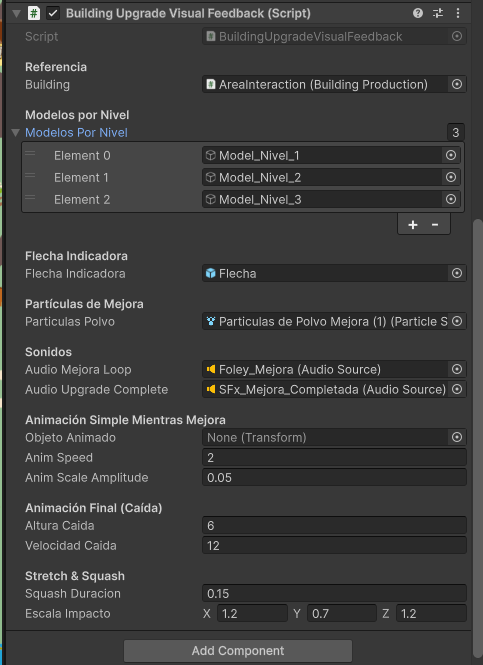Open object picker for Element 0

pos(451,155)
